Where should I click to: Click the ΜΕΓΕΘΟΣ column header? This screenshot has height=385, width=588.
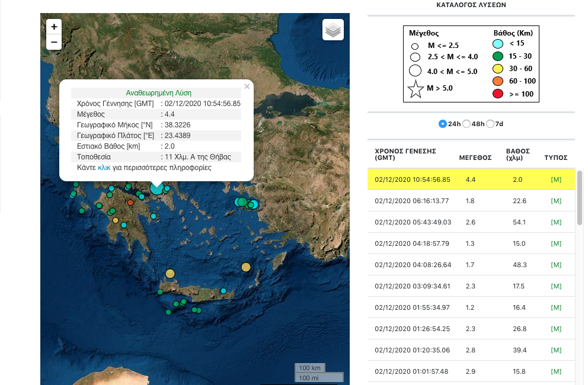pos(475,158)
